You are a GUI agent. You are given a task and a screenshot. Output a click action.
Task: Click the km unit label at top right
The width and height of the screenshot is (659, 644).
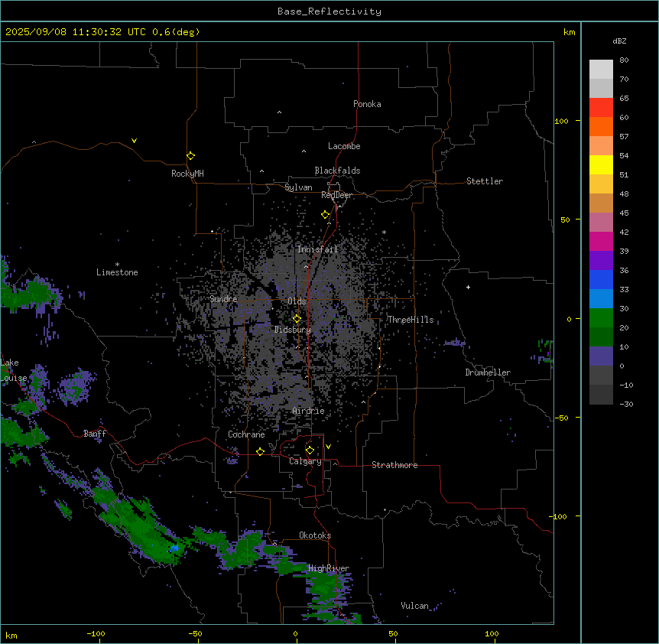tap(570, 32)
